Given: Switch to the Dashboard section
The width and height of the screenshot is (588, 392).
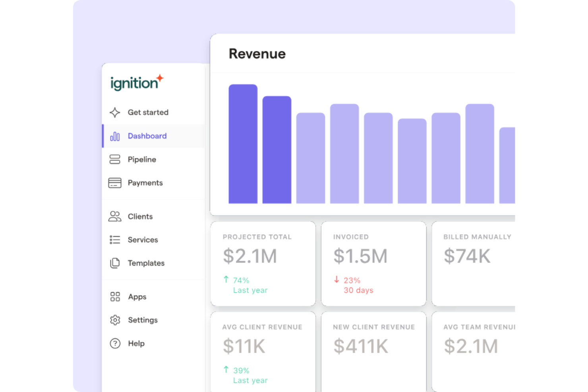Looking at the screenshot, I should [x=147, y=136].
